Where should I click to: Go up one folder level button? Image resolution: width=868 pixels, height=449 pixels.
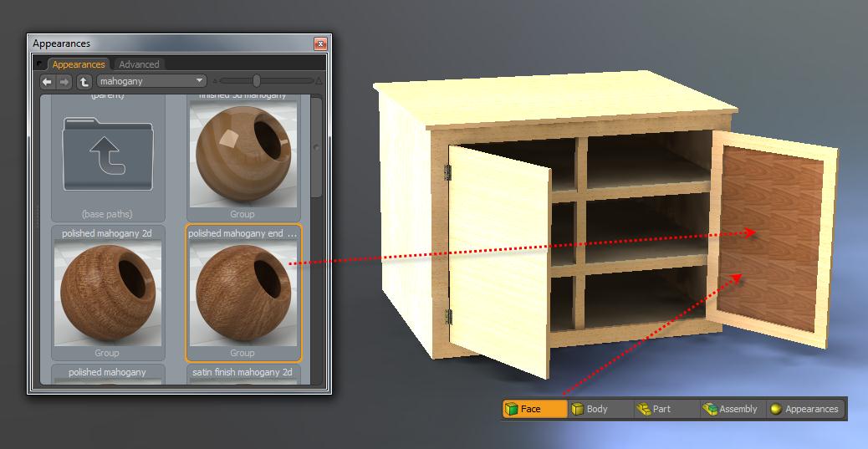point(84,82)
